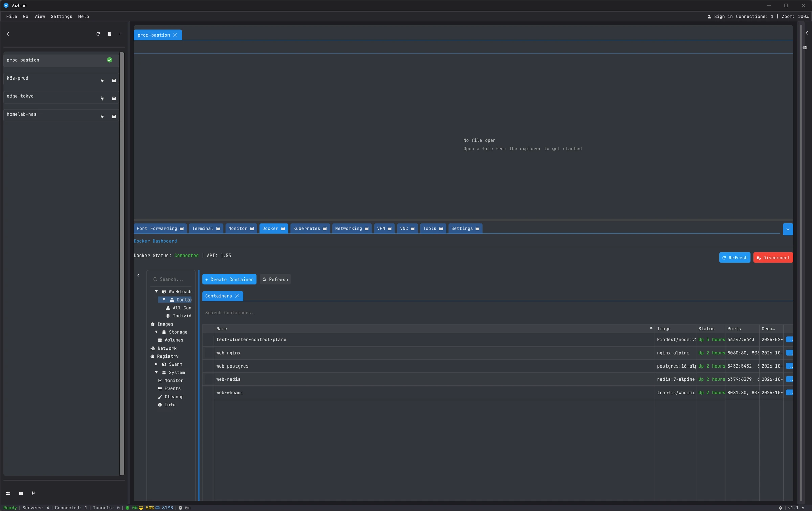Screen dimensions: 812x511
Task: Open file explorer folder icon at sidebar bottom
Action: click(21, 493)
